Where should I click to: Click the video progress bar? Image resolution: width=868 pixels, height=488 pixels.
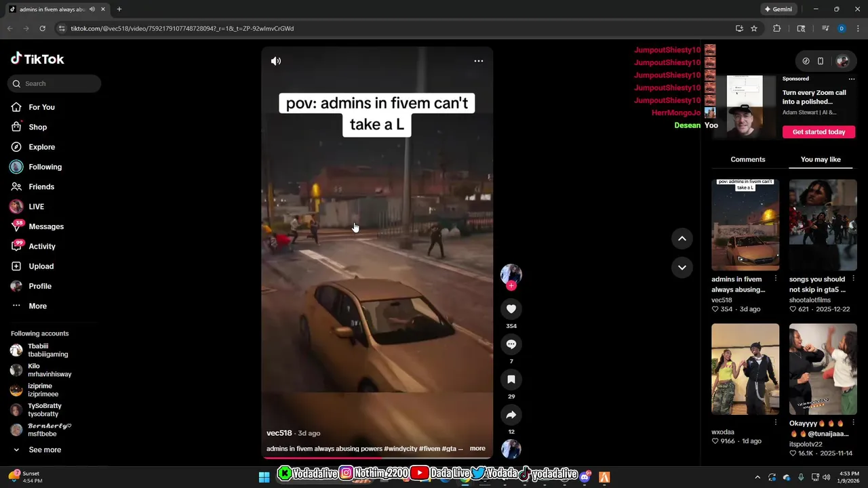coord(377,457)
